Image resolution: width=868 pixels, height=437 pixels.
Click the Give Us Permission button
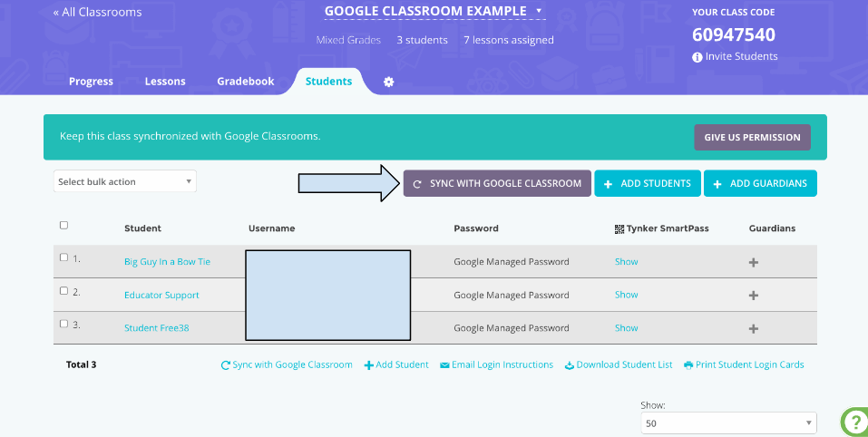(752, 137)
